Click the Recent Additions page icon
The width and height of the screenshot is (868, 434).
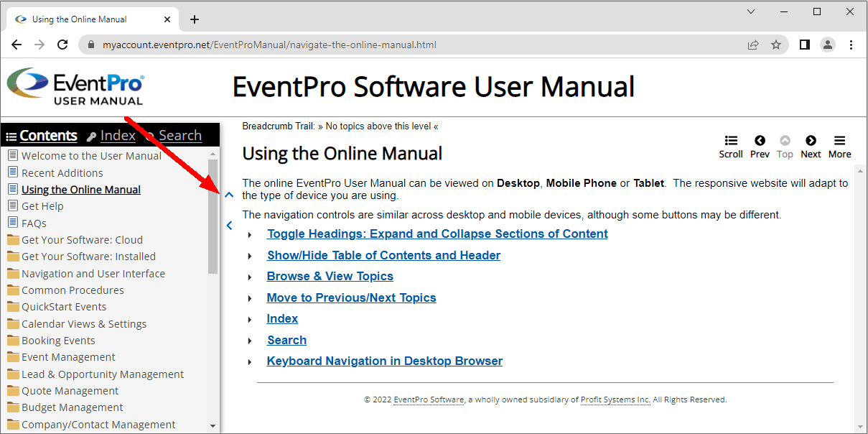click(x=12, y=172)
